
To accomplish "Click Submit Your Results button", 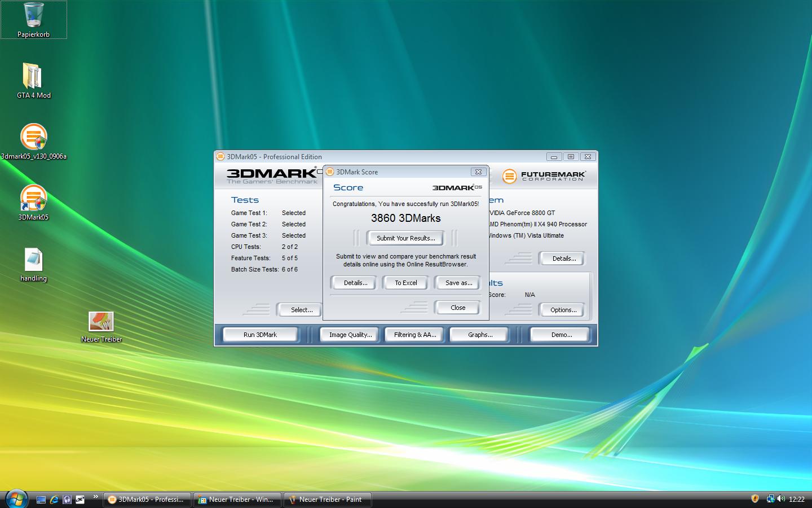I will click(x=406, y=238).
